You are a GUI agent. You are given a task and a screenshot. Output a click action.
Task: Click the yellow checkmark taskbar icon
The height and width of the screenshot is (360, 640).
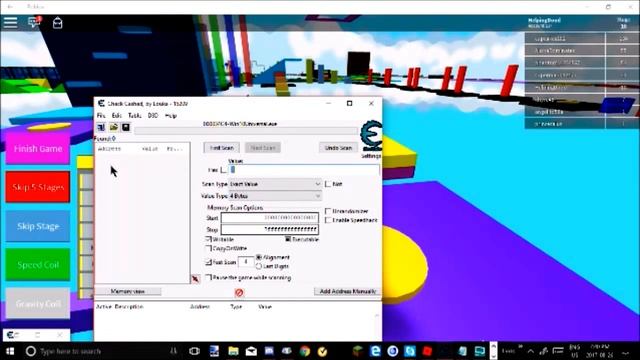click(322, 351)
